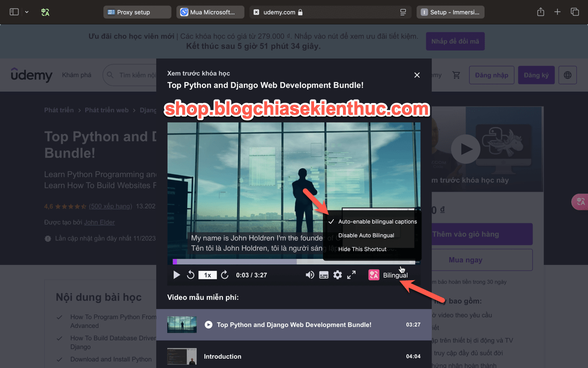This screenshot has height=368, width=588.
Task: Play the preview video
Action: 177,275
